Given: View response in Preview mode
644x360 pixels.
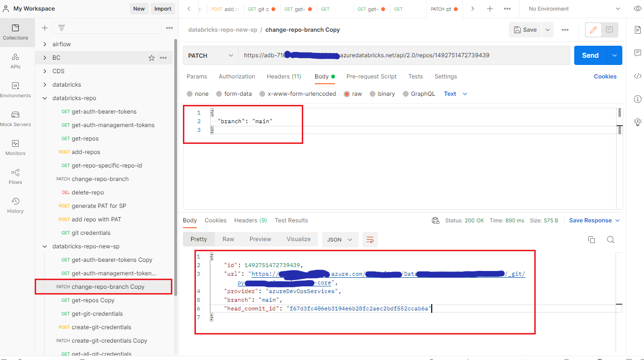Looking at the screenshot, I should (260, 239).
